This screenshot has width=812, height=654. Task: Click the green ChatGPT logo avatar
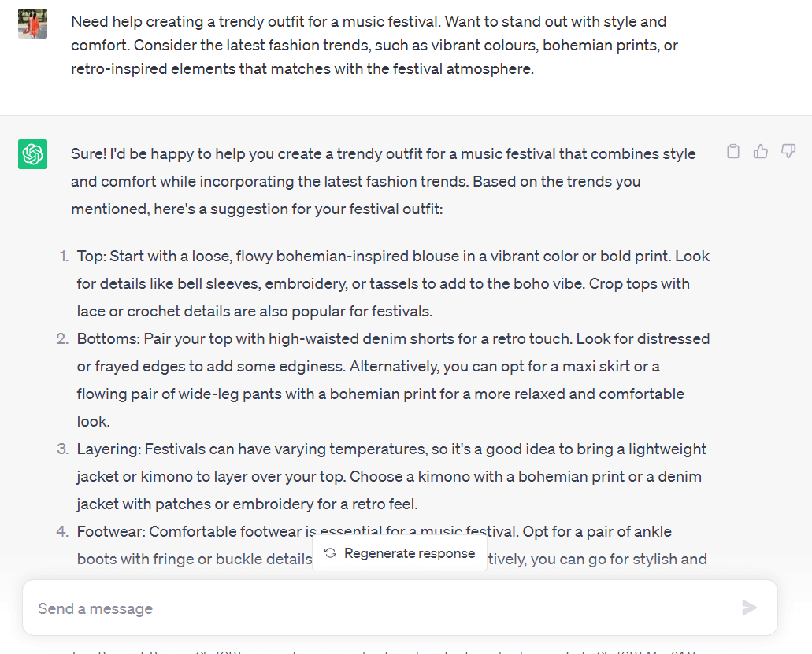coord(33,154)
